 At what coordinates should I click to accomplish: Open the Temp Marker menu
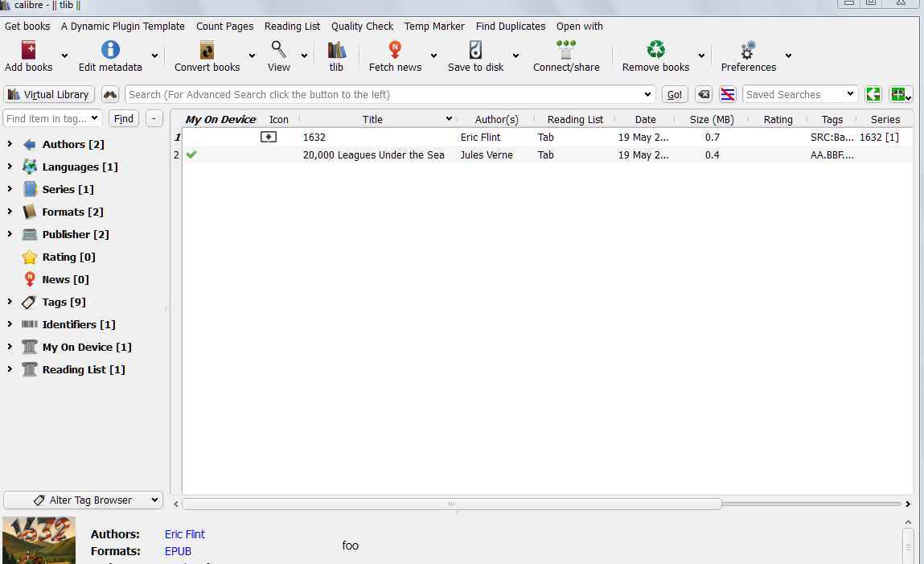click(x=434, y=26)
